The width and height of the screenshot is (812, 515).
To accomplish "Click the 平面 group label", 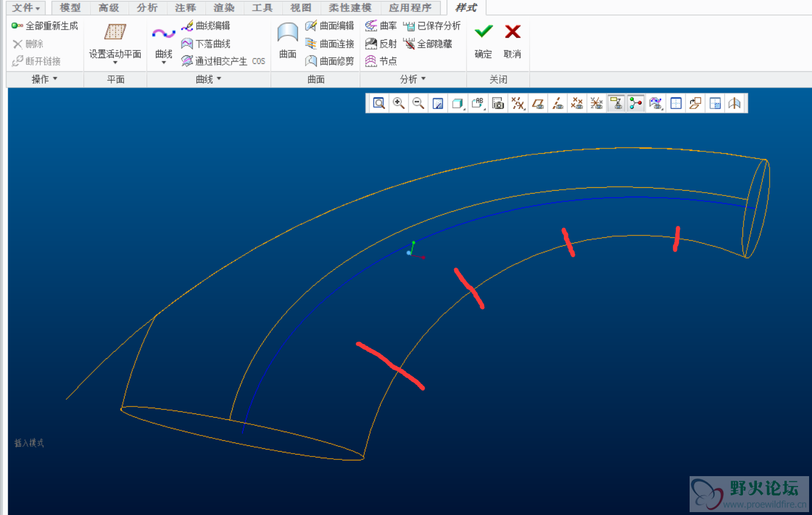I will pos(115,79).
